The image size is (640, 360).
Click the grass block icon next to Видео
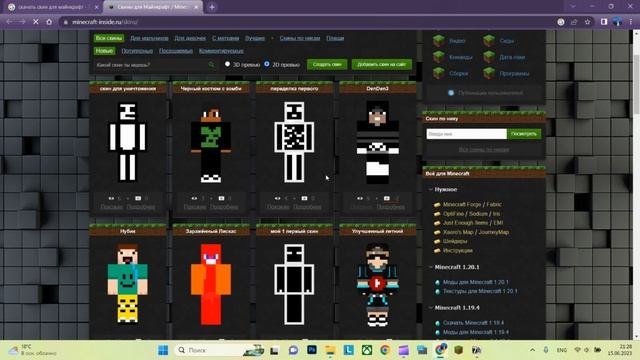coord(439,40)
